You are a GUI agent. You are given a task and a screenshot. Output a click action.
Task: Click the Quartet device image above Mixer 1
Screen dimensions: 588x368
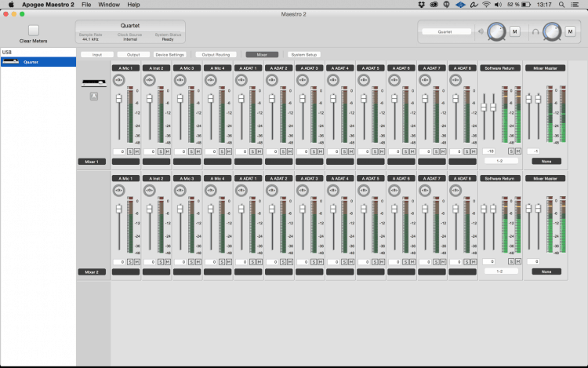pyautogui.click(x=94, y=83)
